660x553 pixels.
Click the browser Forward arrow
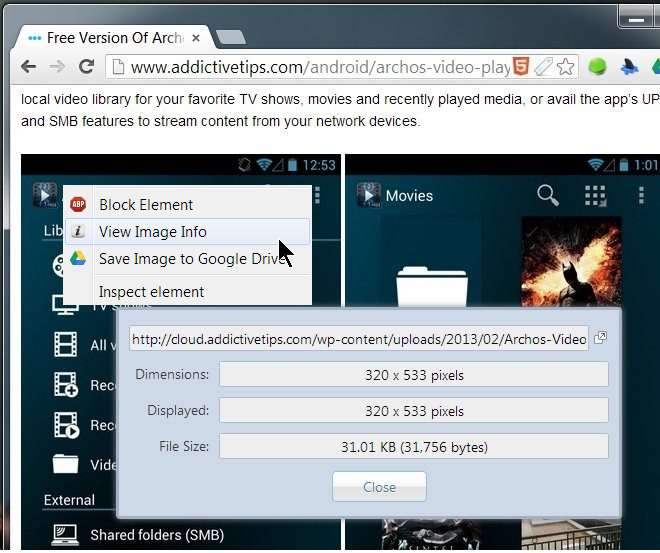pos(57,66)
